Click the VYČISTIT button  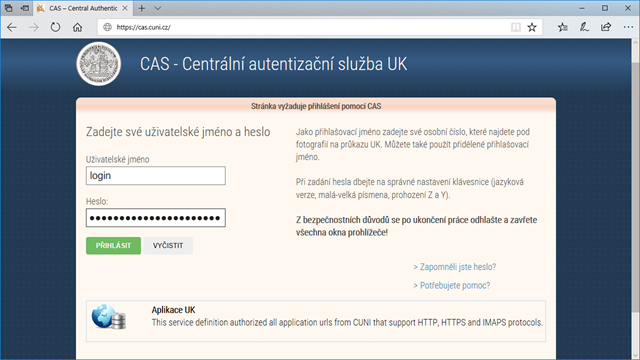coord(168,246)
